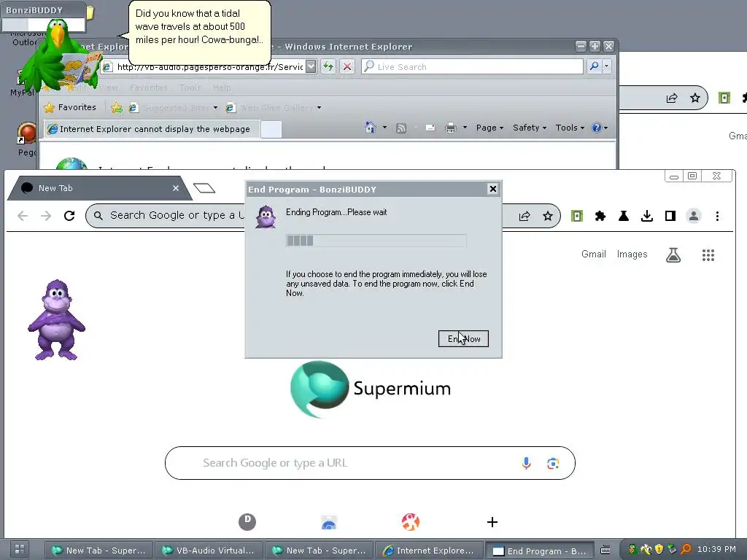747x560 pixels.
Task: Focus the center 'Search Google or type a URL' box
Action: tap(370, 463)
